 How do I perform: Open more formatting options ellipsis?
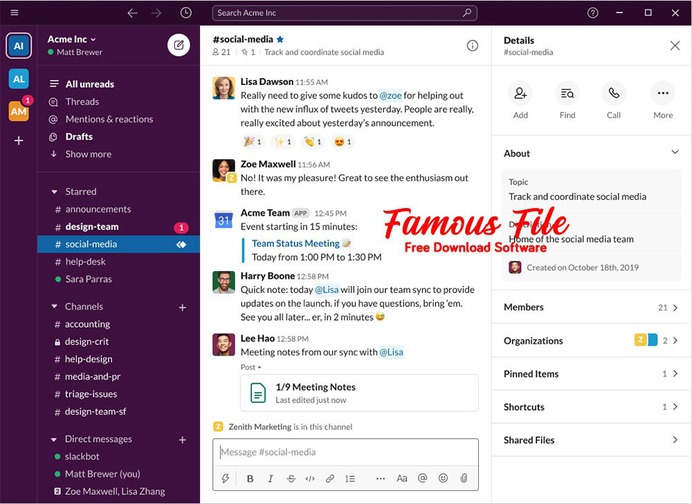click(x=380, y=478)
